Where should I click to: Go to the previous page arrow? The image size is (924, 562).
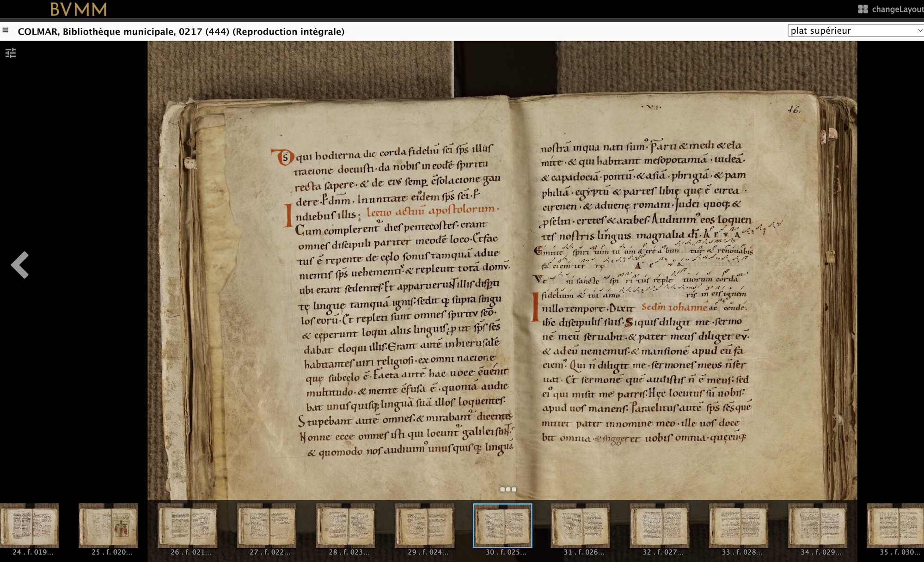coord(20,265)
